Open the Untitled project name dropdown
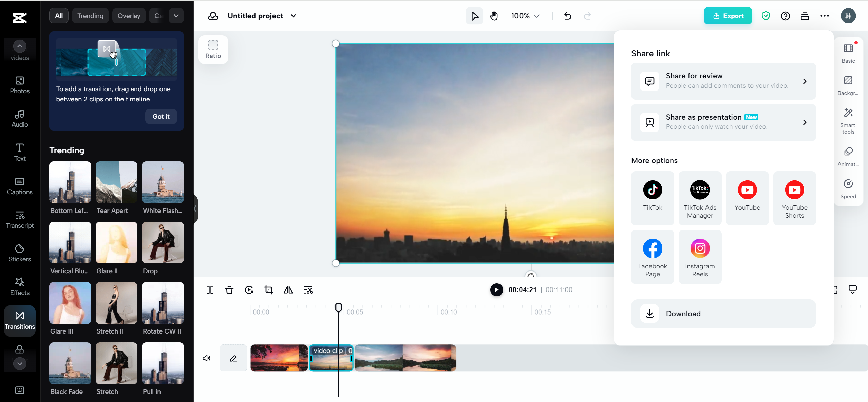This screenshot has width=868, height=402. 293,16
